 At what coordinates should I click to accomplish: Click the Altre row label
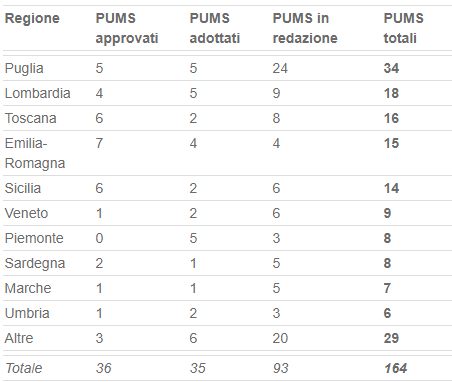(19, 338)
